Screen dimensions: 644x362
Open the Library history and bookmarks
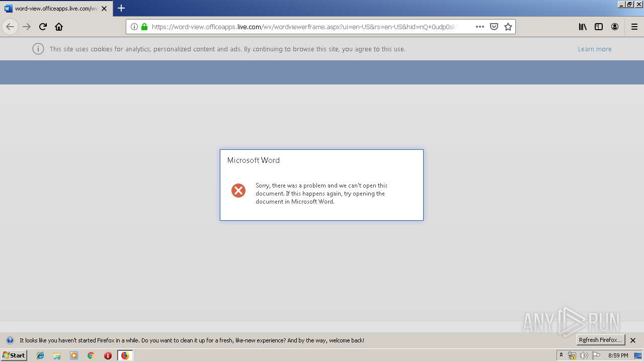[x=583, y=27]
